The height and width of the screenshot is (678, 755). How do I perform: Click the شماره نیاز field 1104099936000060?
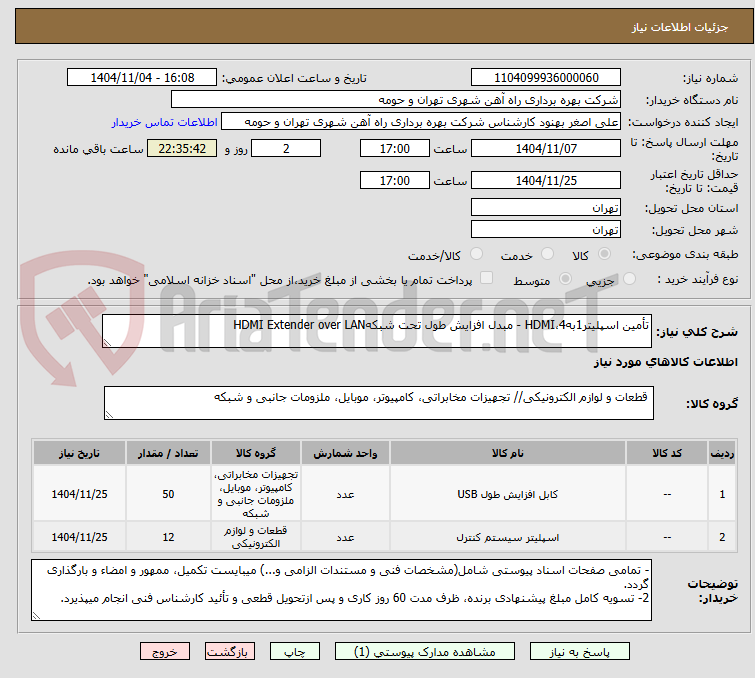[546, 78]
